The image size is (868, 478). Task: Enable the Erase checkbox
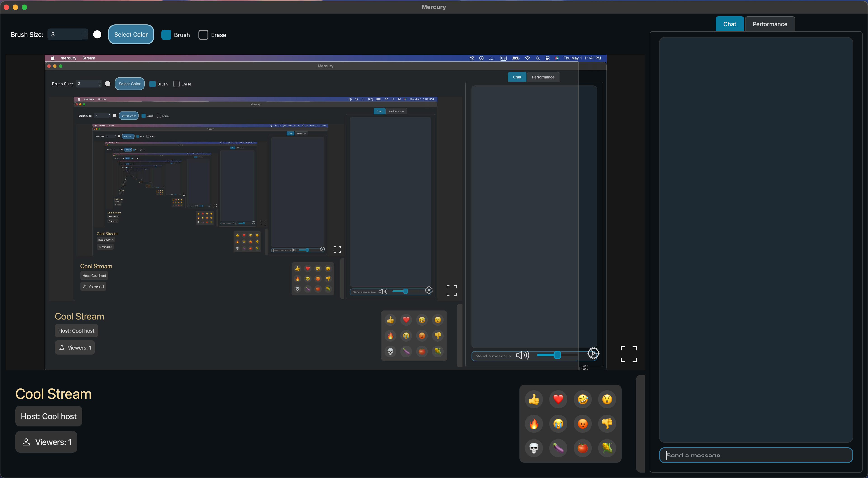203,35
